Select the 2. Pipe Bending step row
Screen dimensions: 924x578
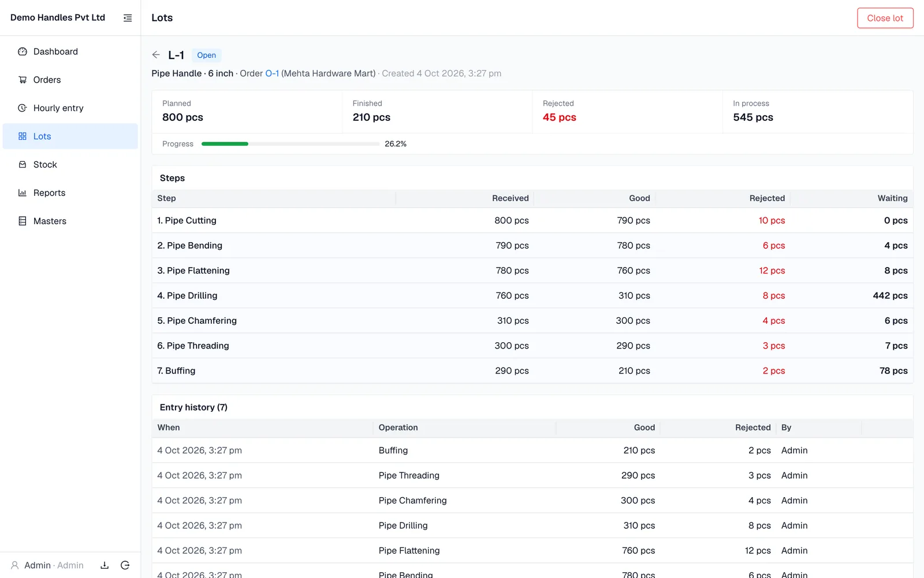pos(532,246)
